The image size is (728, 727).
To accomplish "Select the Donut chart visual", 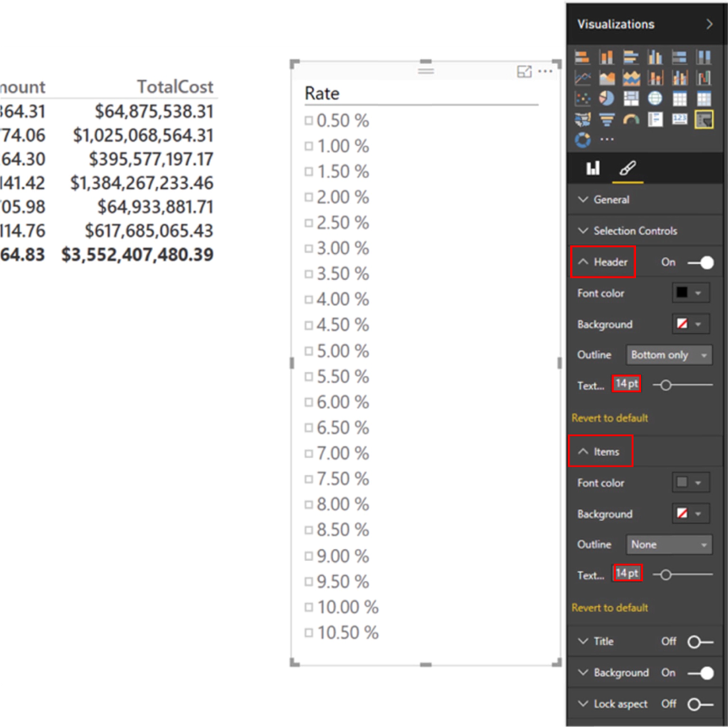I will [x=582, y=139].
